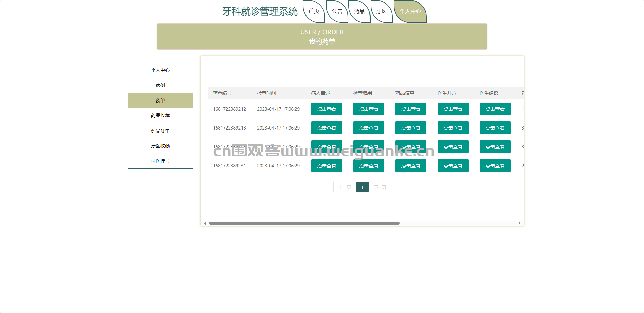View 医生建议 for order 1681722389213

coord(495,128)
